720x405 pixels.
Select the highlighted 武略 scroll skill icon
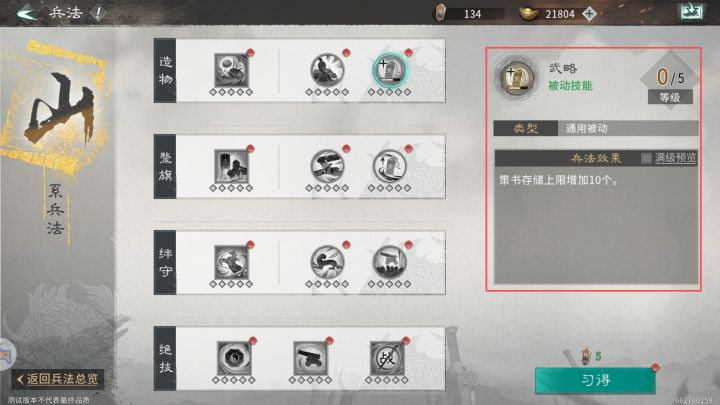(389, 70)
